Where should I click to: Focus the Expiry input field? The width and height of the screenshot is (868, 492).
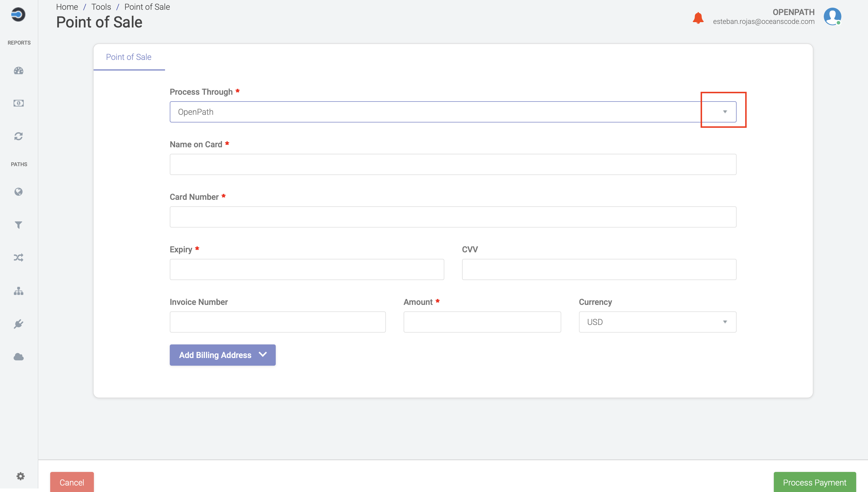pos(307,270)
